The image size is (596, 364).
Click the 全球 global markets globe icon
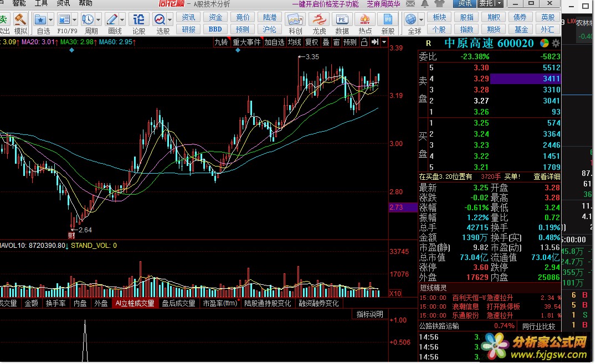pos(411,19)
